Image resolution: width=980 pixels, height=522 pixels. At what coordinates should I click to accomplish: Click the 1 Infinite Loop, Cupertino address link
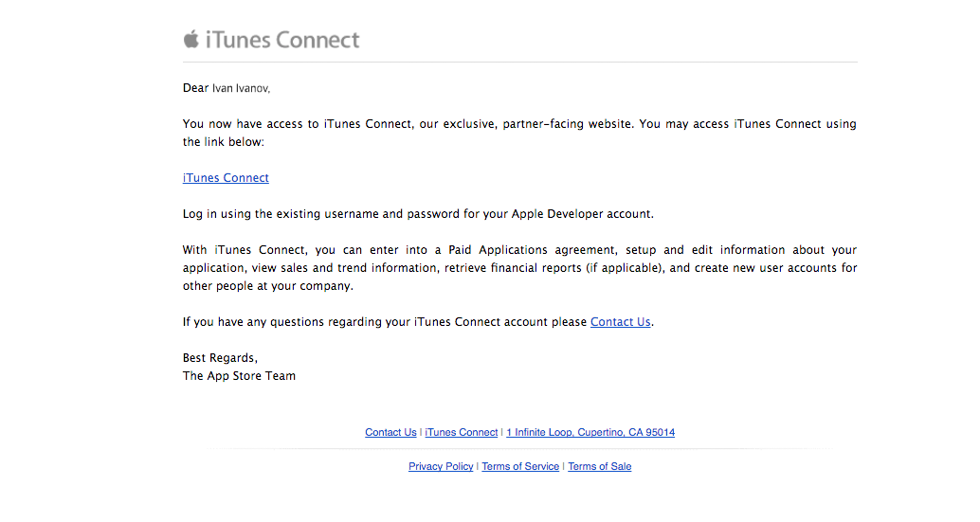pyautogui.click(x=590, y=433)
